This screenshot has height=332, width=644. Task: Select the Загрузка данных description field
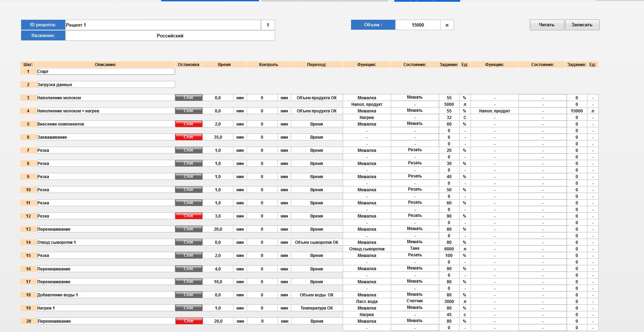pos(106,85)
